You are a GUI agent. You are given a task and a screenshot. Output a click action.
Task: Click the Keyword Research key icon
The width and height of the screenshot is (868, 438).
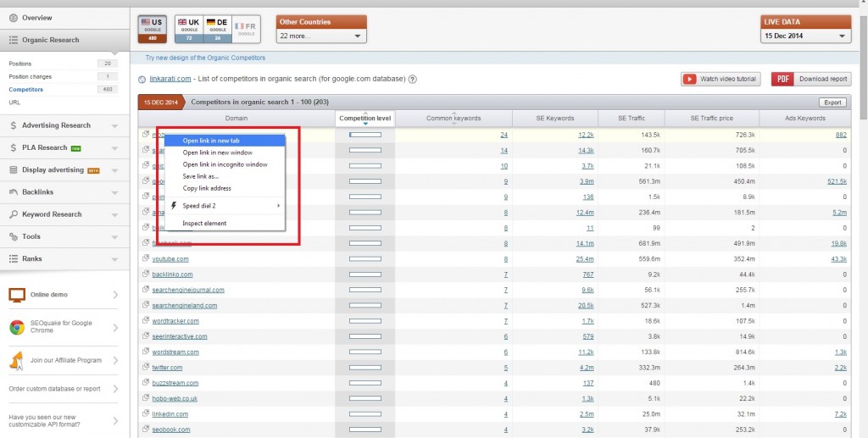[14, 214]
